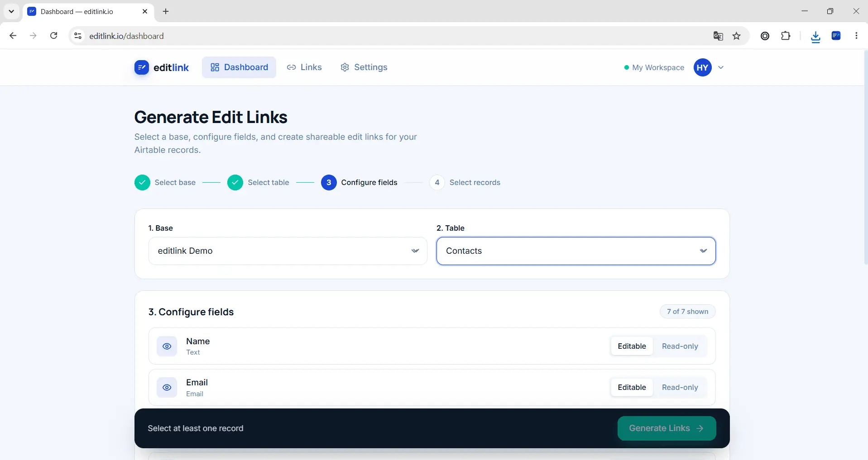Click the page vertical scrollbar
868x460 pixels.
[x=865, y=158]
